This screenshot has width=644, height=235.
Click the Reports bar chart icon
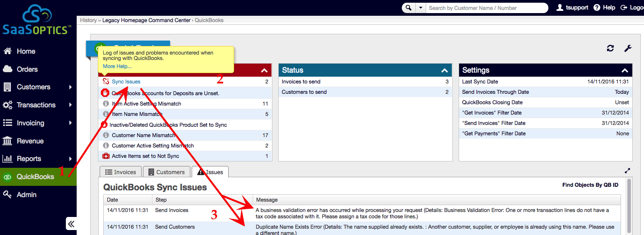point(8,159)
